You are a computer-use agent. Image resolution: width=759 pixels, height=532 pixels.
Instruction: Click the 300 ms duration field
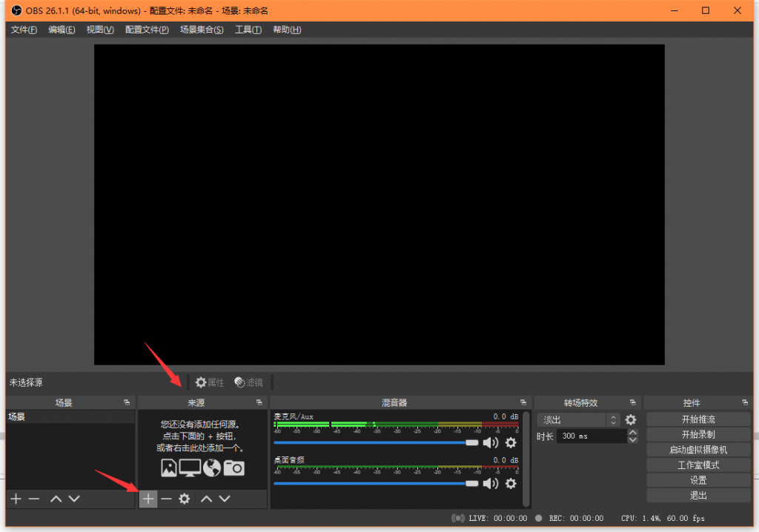[592, 436]
